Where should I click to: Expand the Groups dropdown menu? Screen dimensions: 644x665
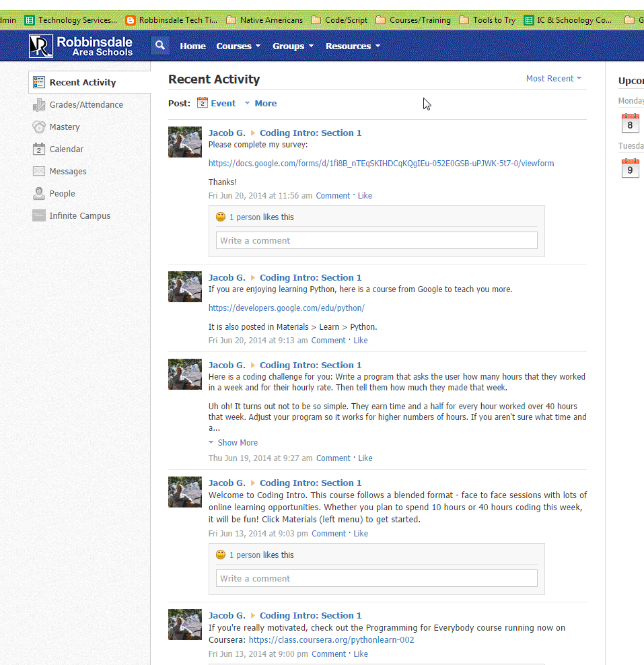click(293, 46)
